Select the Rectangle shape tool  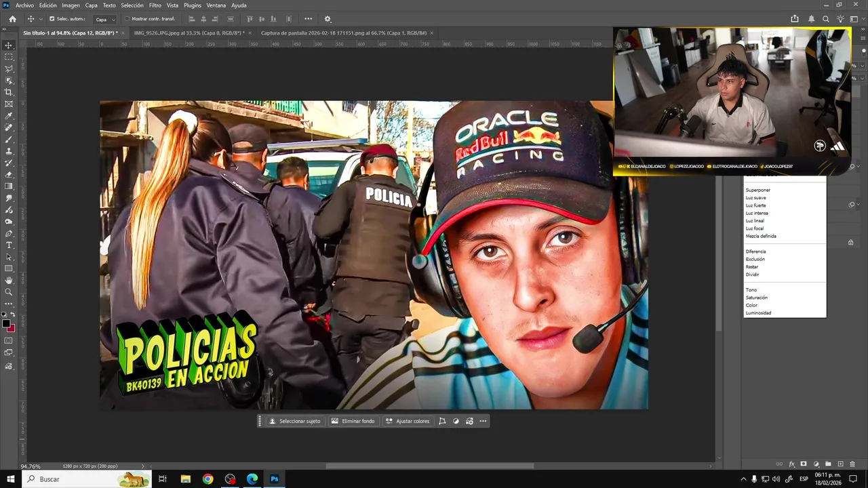(9, 268)
